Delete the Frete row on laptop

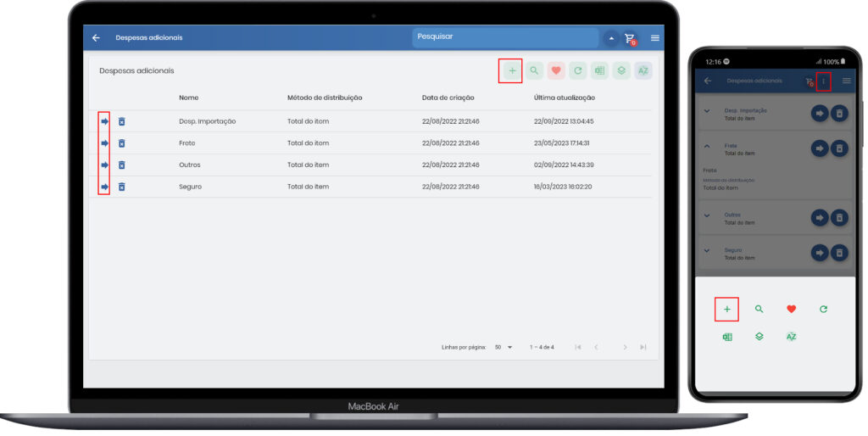[x=122, y=143]
